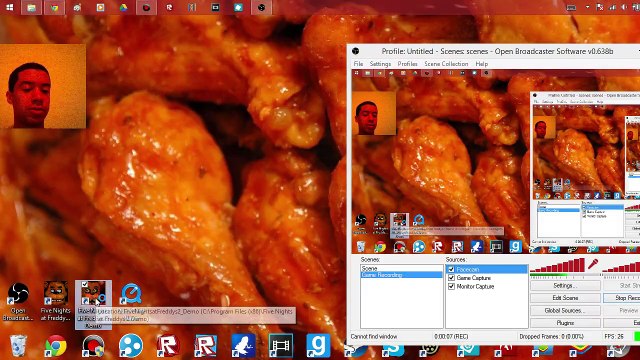Open the Help menu in OBS
Viewport: 640px width, 360px height.
(x=482, y=64)
